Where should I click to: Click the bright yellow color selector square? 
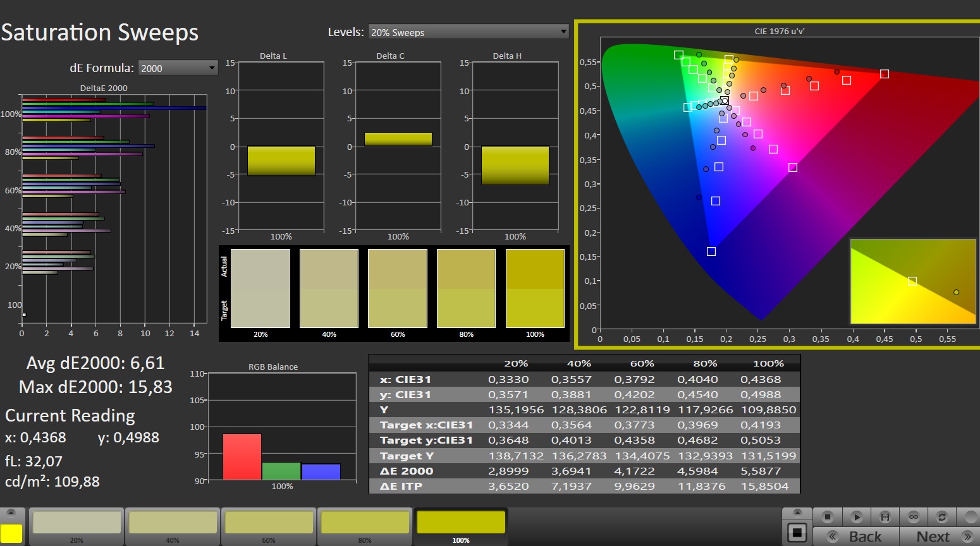coord(11,533)
